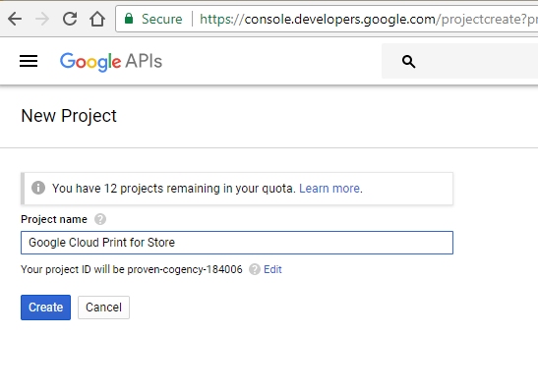The width and height of the screenshot is (538, 392).
Task: Go back with the browser back arrow
Action: (x=15, y=19)
